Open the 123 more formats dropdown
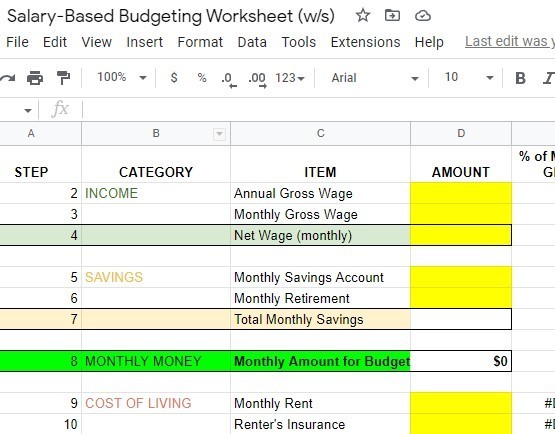This screenshot has width=555, height=434. [290, 78]
